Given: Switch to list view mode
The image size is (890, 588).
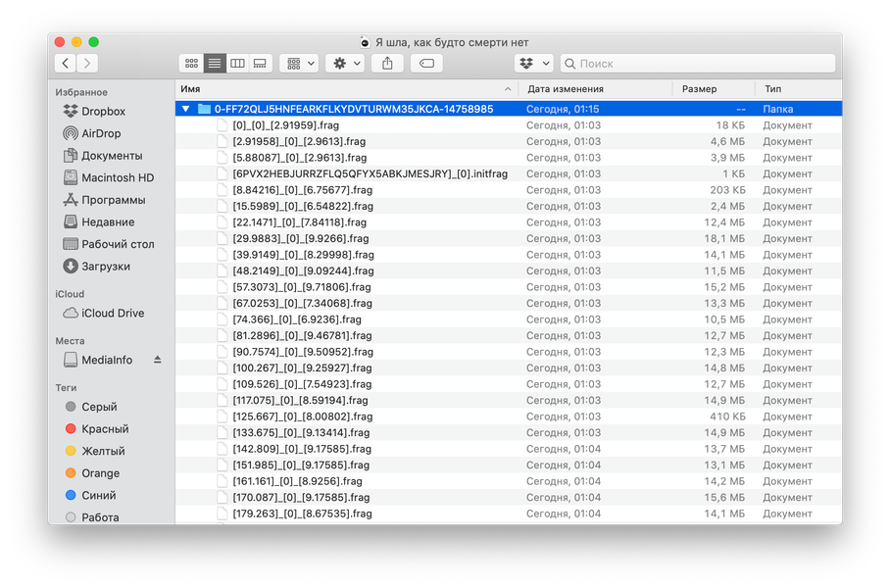Looking at the screenshot, I should [215, 64].
